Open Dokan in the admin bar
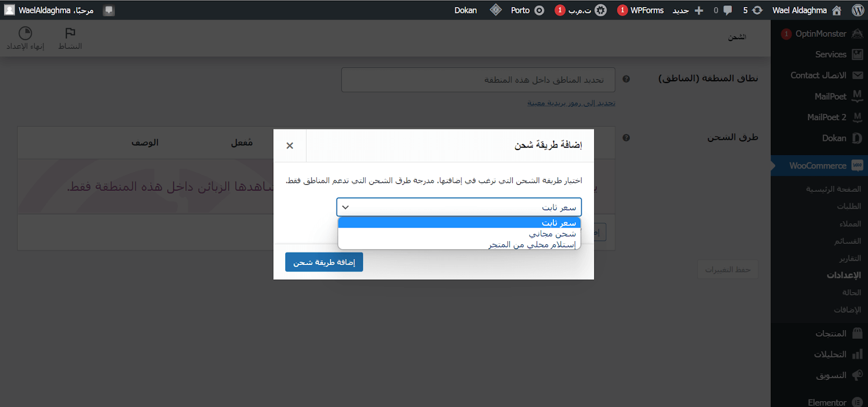The width and height of the screenshot is (868, 407). click(465, 10)
